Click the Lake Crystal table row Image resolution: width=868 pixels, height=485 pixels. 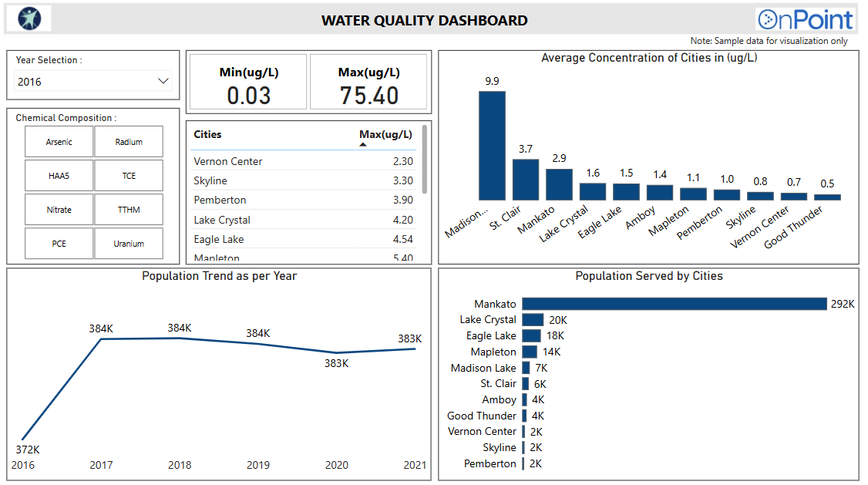304,220
